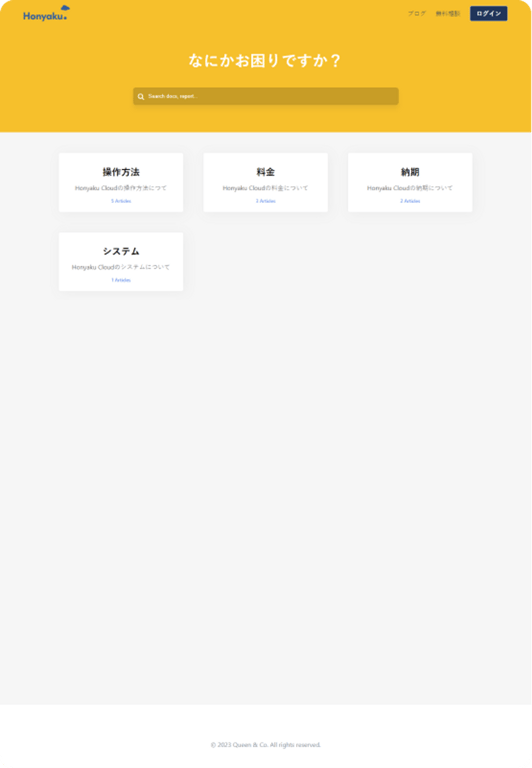The image size is (532, 768).
Task: Click the search magnifier icon
Action: 141,96
